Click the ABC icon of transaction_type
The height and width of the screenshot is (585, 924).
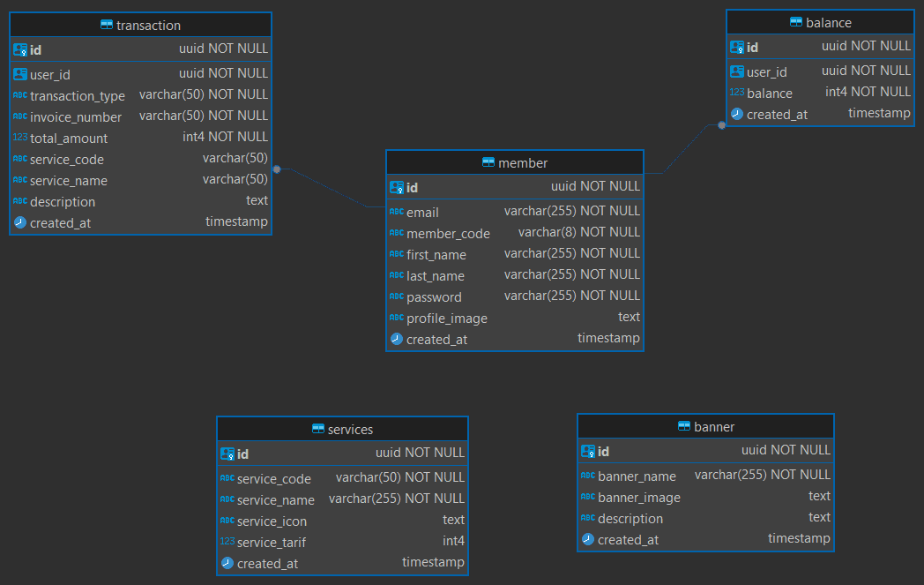[20, 95]
